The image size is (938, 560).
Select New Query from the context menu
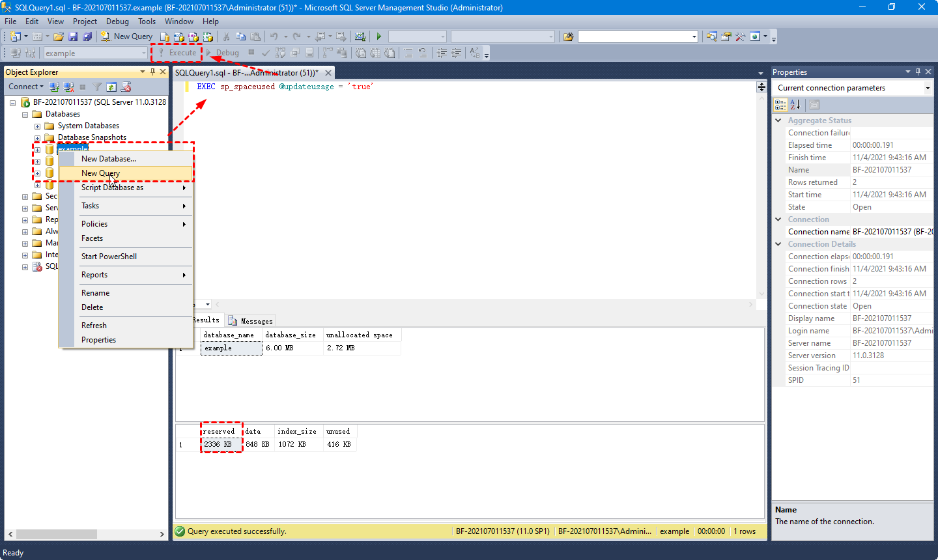[x=100, y=173]
